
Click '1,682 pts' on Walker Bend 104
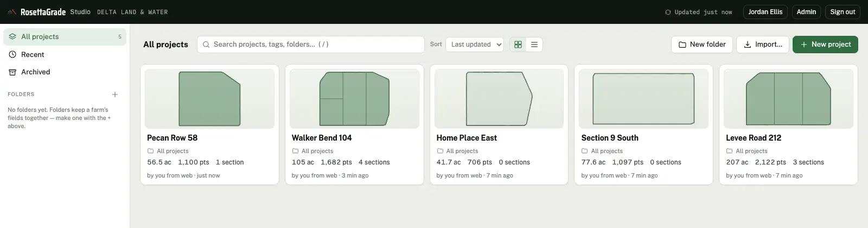click(x=336, y=162)
